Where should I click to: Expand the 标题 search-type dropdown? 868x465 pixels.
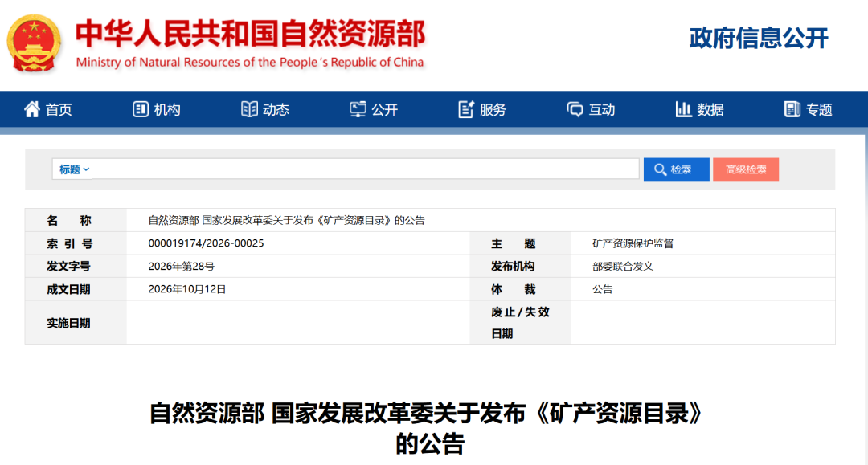(74, 169)
